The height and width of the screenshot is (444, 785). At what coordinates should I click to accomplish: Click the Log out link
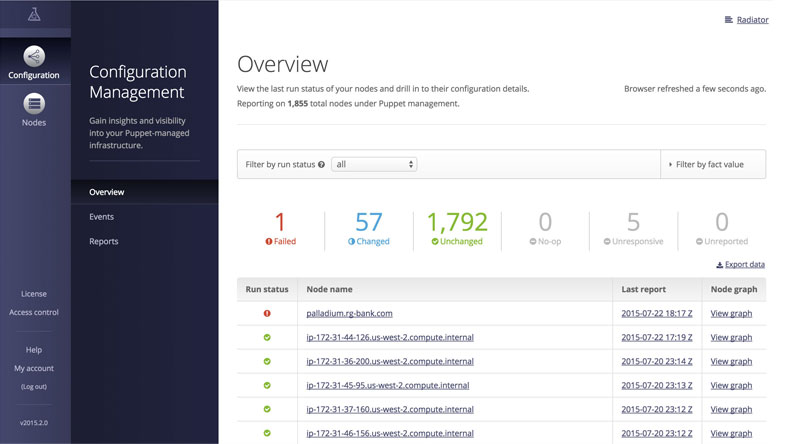[34, 386]
